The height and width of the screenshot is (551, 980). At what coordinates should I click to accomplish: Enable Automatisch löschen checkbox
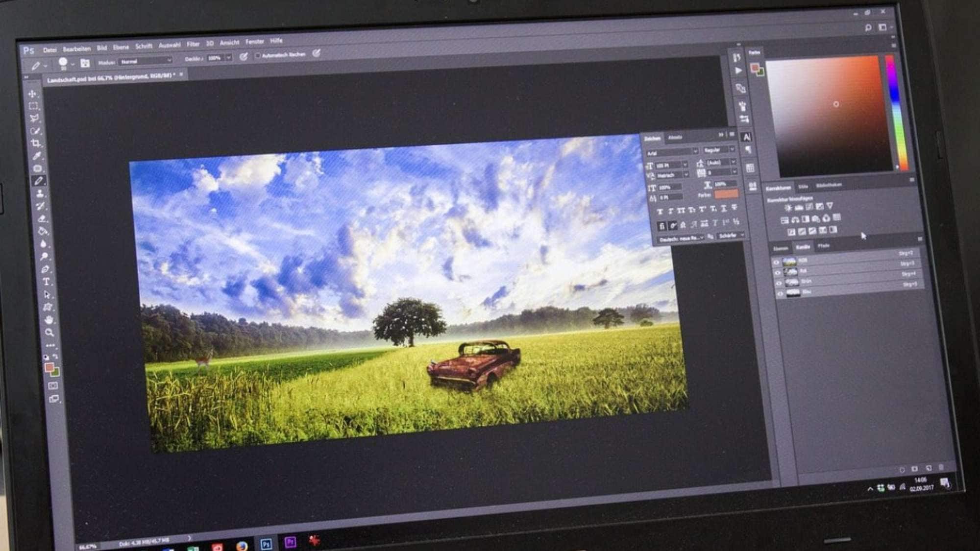[x=258, y=55]
